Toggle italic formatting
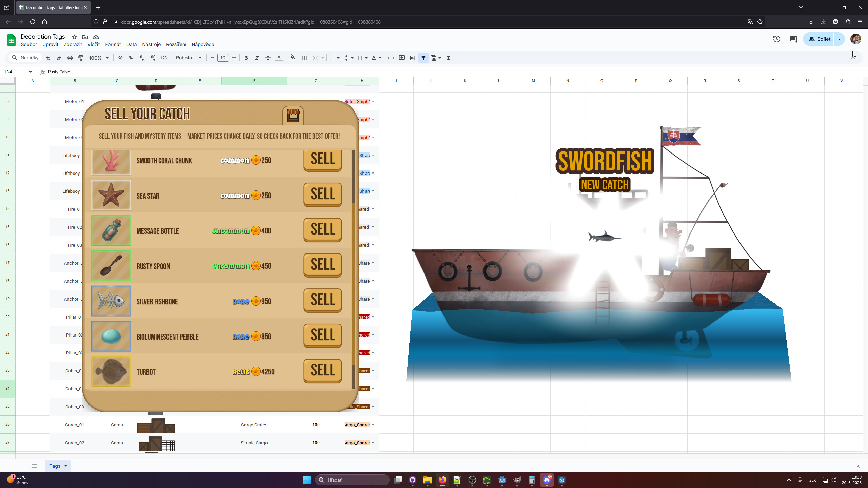The height and width of the screenshot is (488, 868). pos(257,58)
